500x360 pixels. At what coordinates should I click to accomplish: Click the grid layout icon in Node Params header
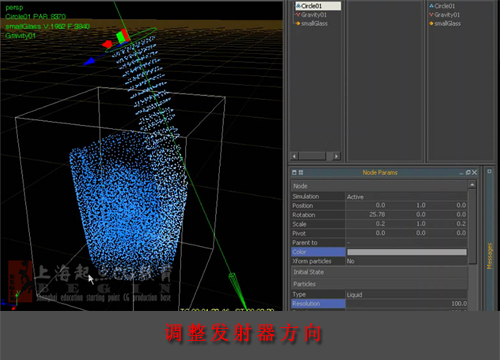pyautogui.click(x=301, y=172)
